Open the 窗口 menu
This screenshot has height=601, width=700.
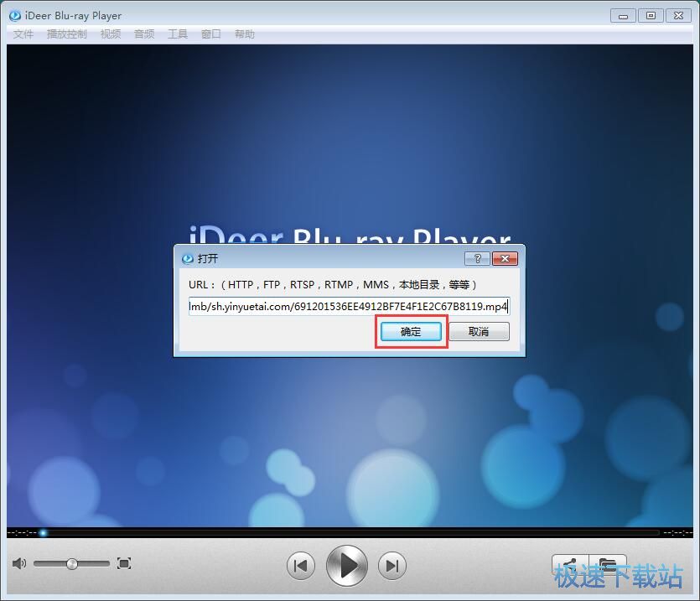(x=211, y=34)
